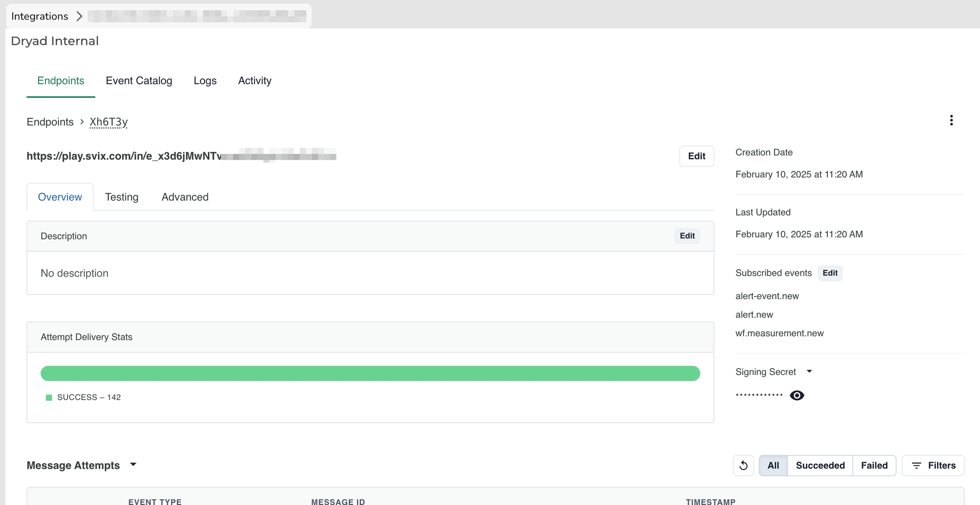The image size is (980, 505).
Task: Switch to the Event Catalog tab
Action: click(x=139, y=81)
